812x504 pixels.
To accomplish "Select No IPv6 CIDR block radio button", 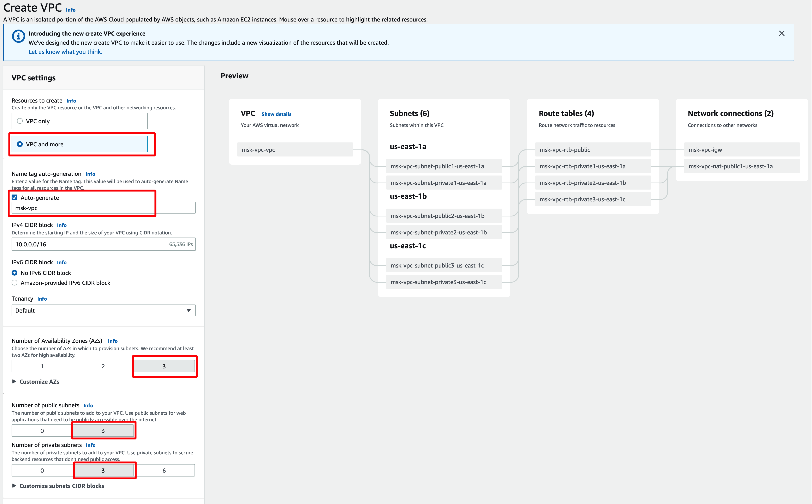I will coord(15,273).
